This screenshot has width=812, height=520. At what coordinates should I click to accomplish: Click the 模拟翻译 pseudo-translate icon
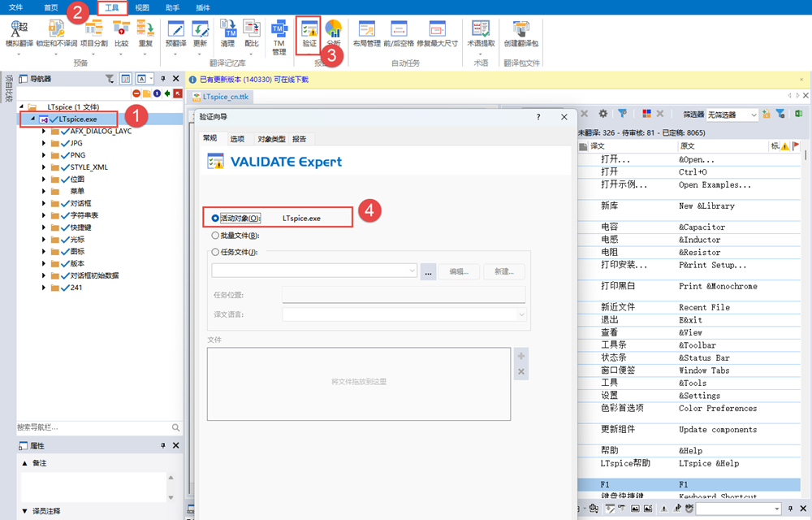pyautogui.click(x=19, y=29)
